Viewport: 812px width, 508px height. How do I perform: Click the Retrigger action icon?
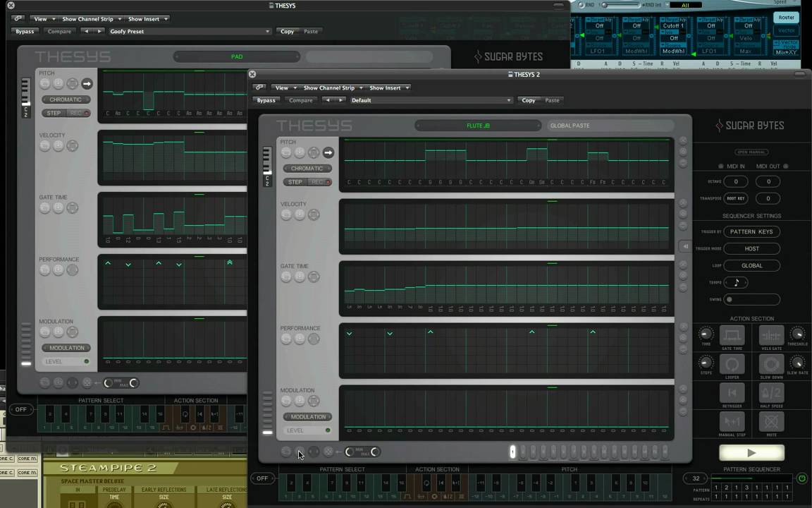pos(732,393)
